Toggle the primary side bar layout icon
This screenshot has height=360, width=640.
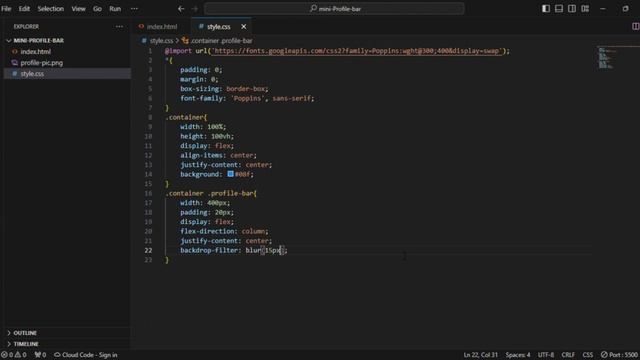[x=546, y=9]
